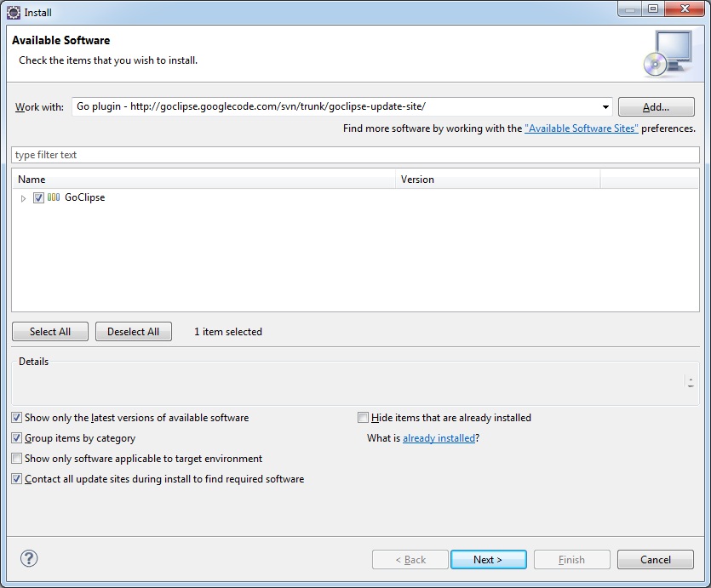
Task: Click the Details area scroll stepper
Action: coord(691,382)
